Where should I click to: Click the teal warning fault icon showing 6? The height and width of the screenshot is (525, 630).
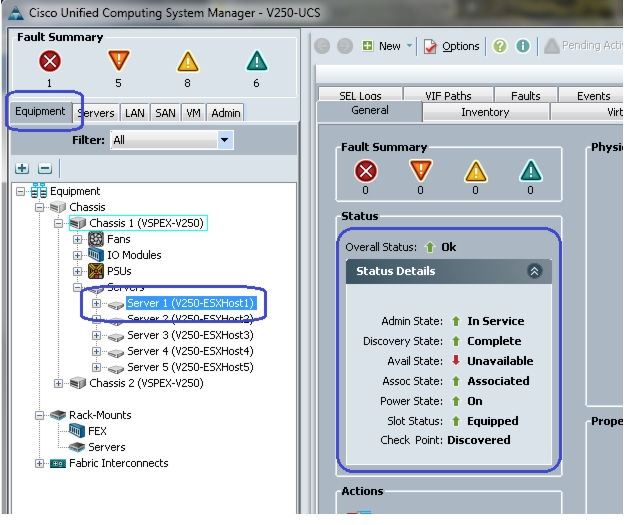coord(257,61)
